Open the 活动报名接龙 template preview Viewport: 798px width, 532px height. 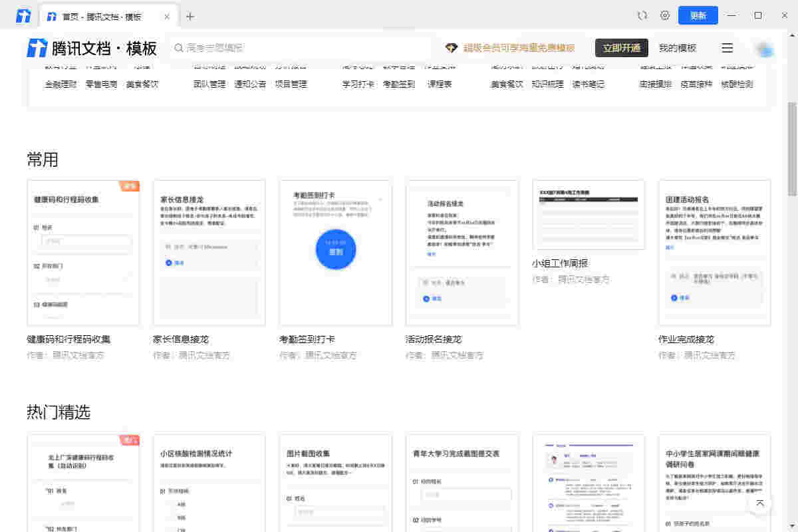(462, 252)
